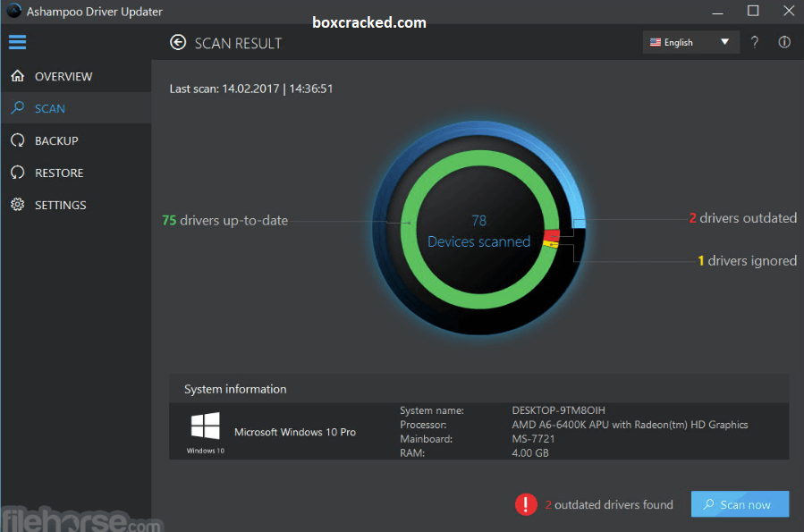The image size is (804, 532).
Task: Switch to the RESTORE section
Action: point(76,173)
